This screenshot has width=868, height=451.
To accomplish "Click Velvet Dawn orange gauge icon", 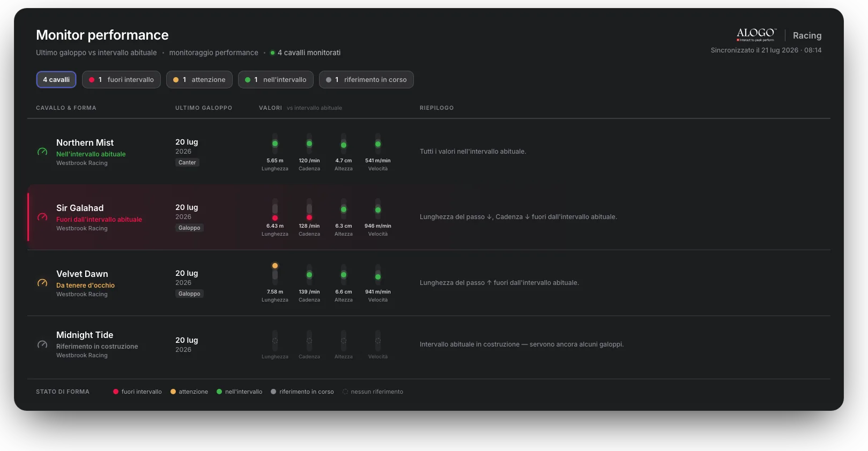I will click(x=42, y=283).
